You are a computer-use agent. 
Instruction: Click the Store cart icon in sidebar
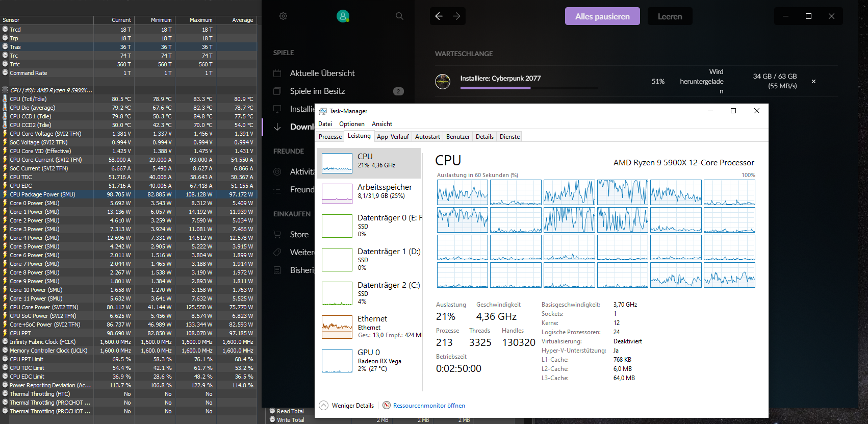pos(277,235)
